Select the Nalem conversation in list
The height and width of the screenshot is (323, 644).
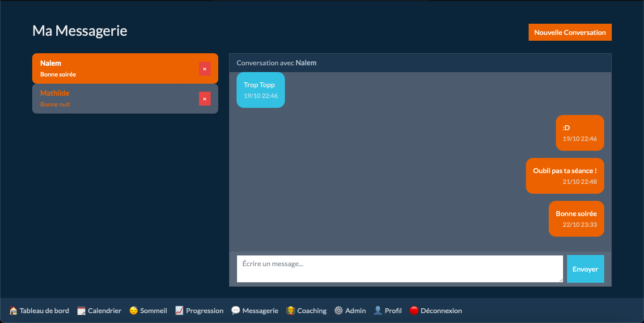click(112, 69)
